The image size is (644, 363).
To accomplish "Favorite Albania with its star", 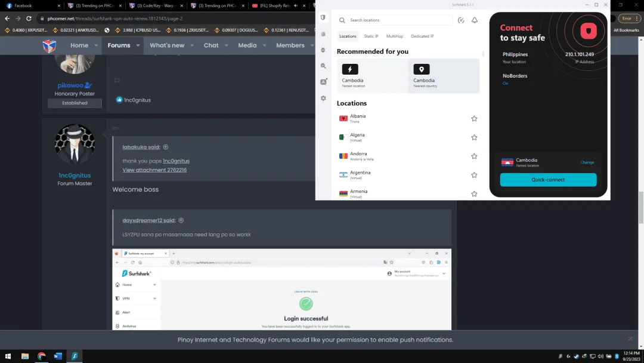I will pos(474,118).
